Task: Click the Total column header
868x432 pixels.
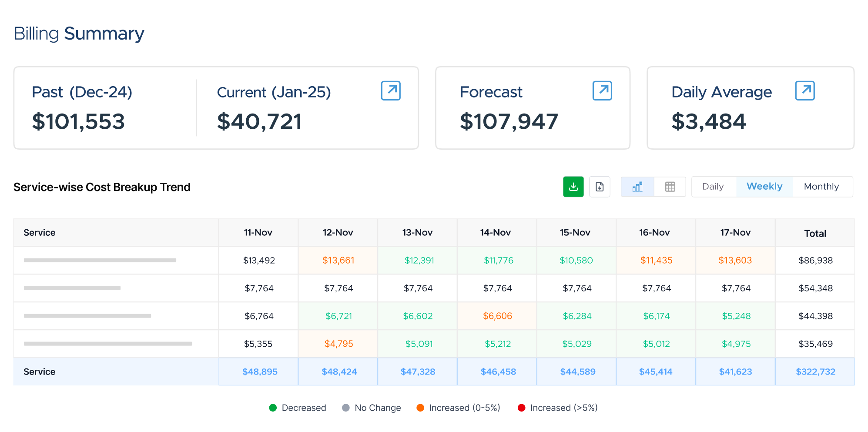Action: 815,234
